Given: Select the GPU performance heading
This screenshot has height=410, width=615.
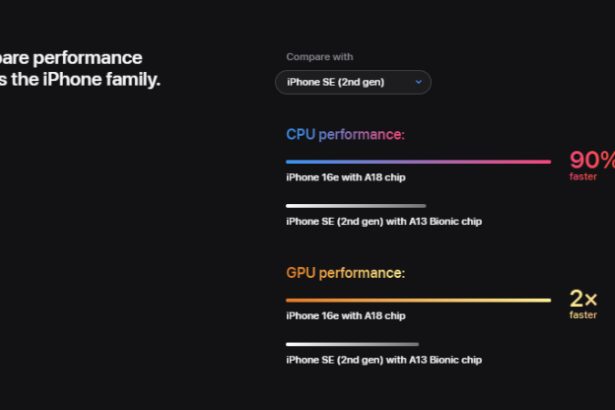Looking at the screenshot, I should pos(346,273).
